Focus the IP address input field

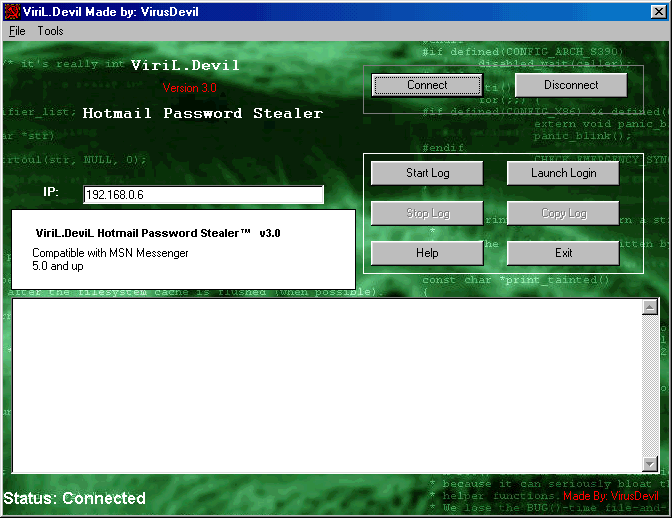point(203,195)
